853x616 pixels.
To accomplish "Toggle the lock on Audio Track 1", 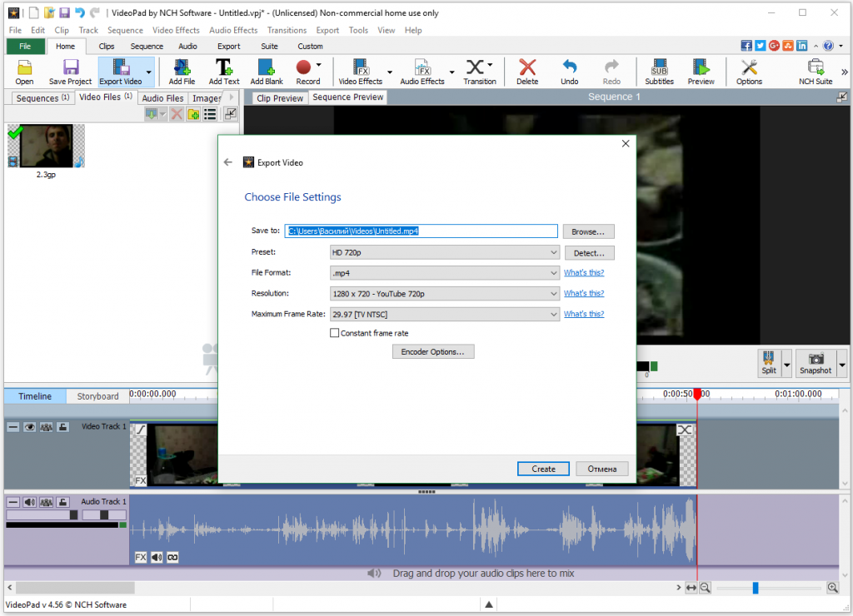I will 62,502.
